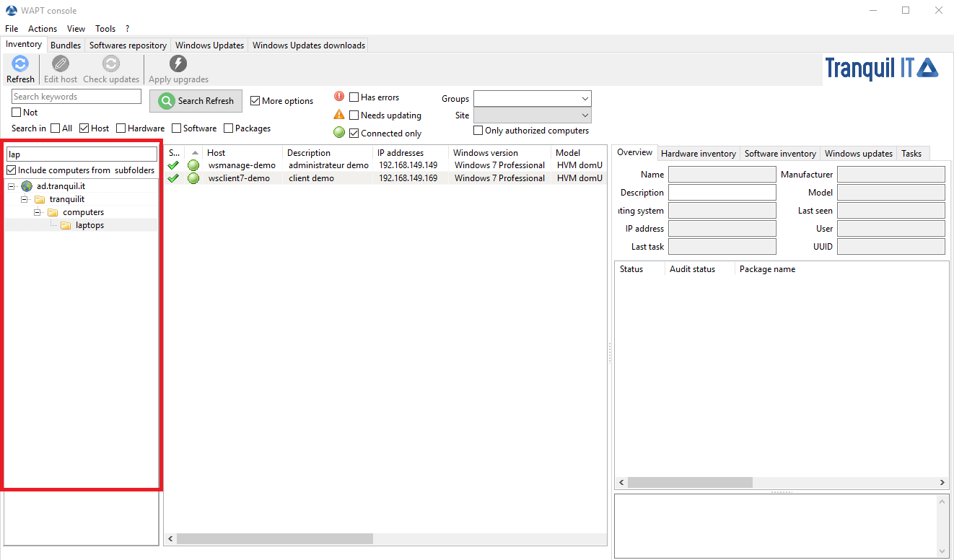Select the wsclient7-demo host row
This screenshot has width=954, height=560.
click(385, 178)
